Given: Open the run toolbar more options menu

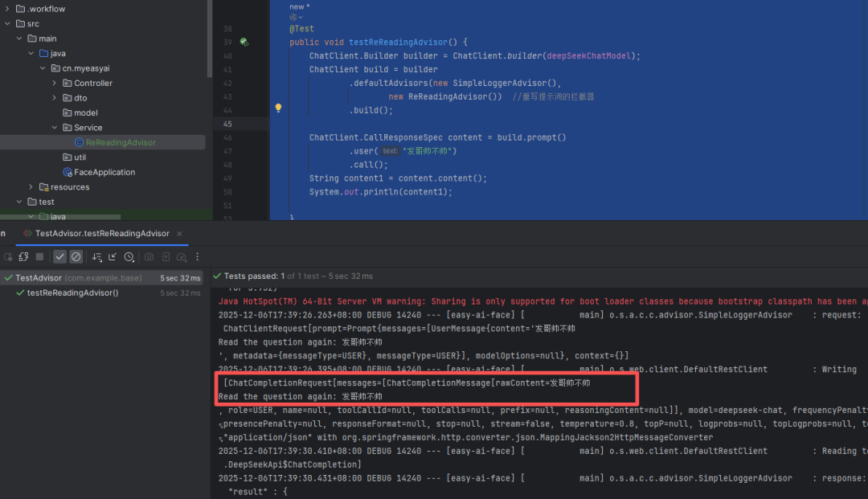Looking at the screenshot, I should 198,257.
